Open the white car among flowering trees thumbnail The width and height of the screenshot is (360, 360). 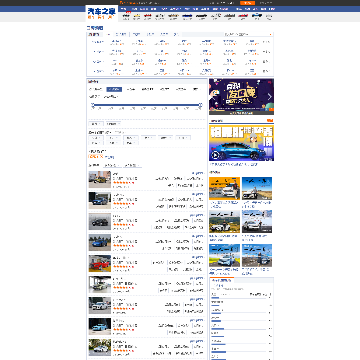pos(100,348)
